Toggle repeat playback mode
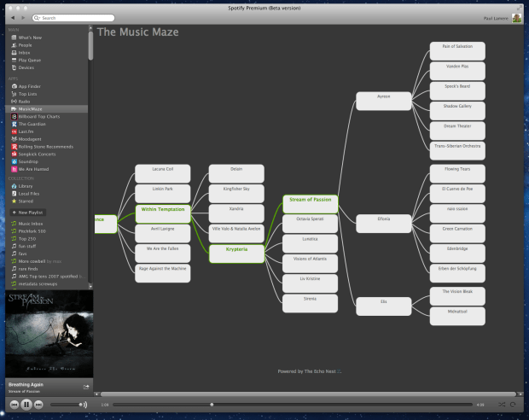 [x=513, y=404]
